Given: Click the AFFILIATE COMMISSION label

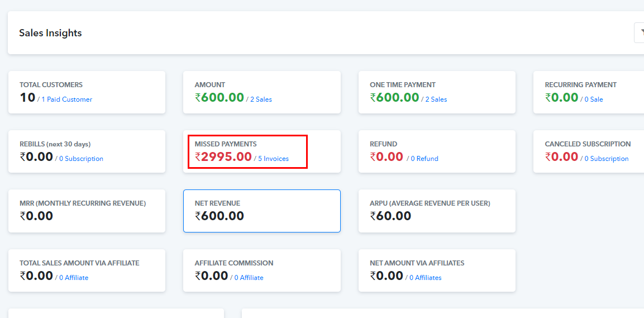Looking at the screenshot, I should pyautogui.click(x=234, y=263).
